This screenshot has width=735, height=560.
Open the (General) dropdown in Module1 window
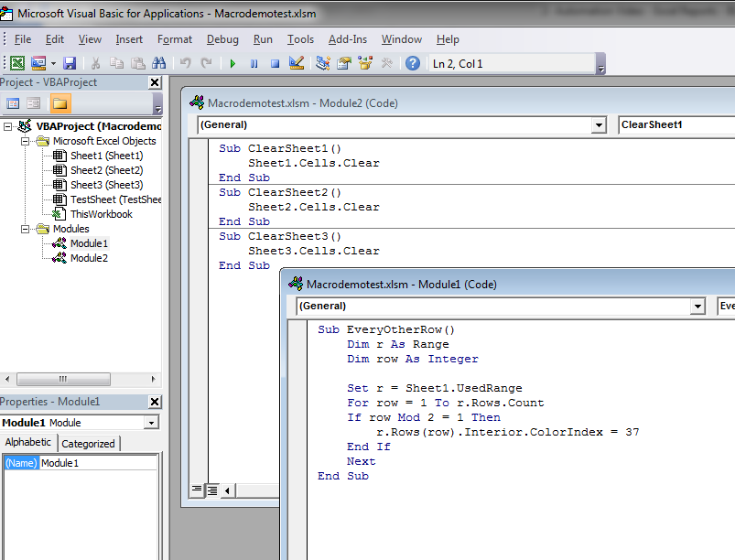pyautogui.click(x=697, y=306)
